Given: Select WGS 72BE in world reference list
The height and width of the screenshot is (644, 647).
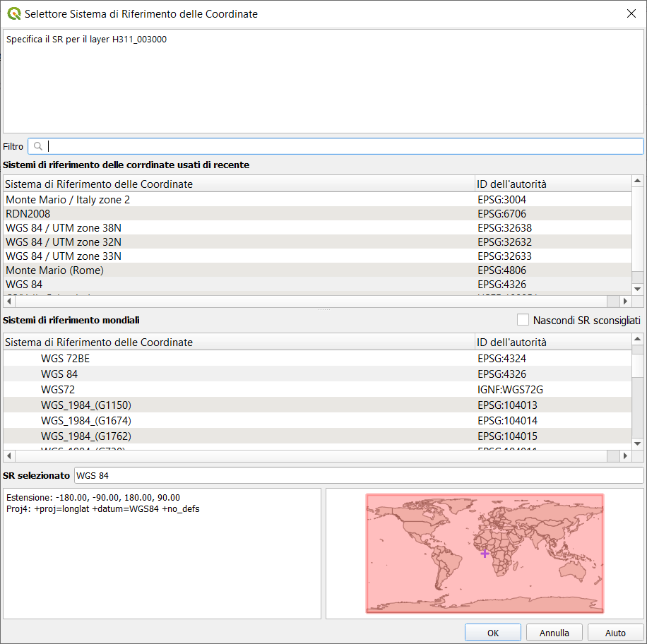Looking at the screenshot, I should [65, 359].
